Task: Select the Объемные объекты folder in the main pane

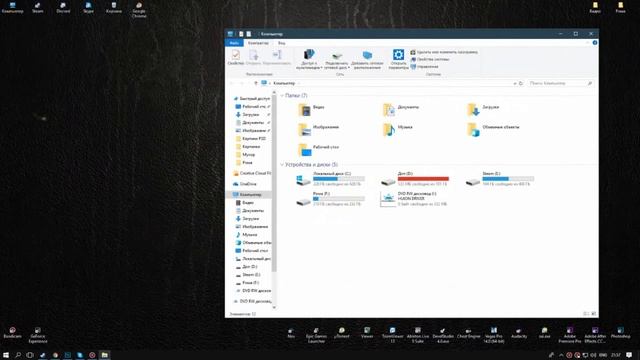Action: point(493,129)
